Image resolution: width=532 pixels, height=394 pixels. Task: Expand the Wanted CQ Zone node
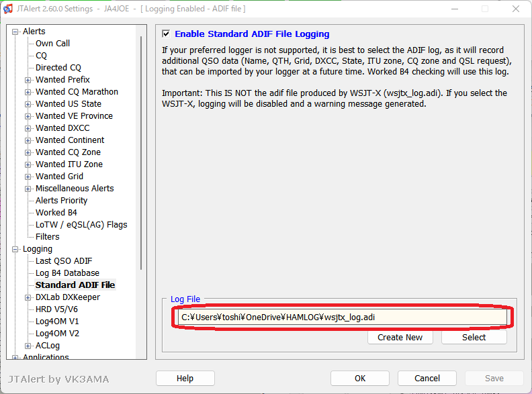coord(28,152)
